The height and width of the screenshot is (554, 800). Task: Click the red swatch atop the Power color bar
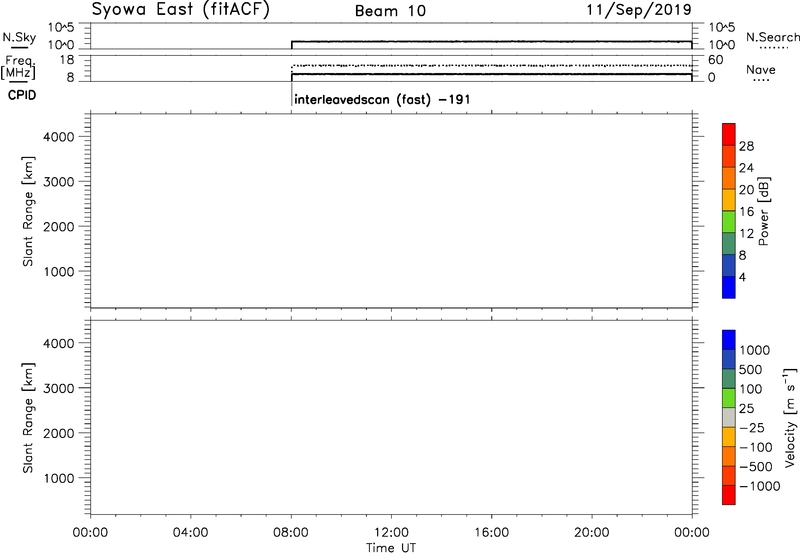point(728,135)
